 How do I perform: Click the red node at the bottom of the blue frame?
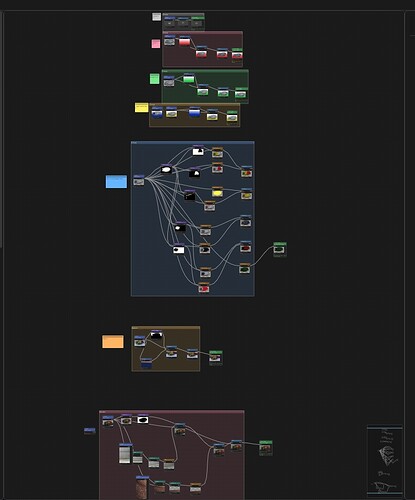coord(204,288)
